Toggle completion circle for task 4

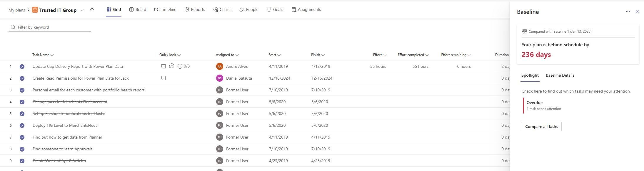click(22, 102)
